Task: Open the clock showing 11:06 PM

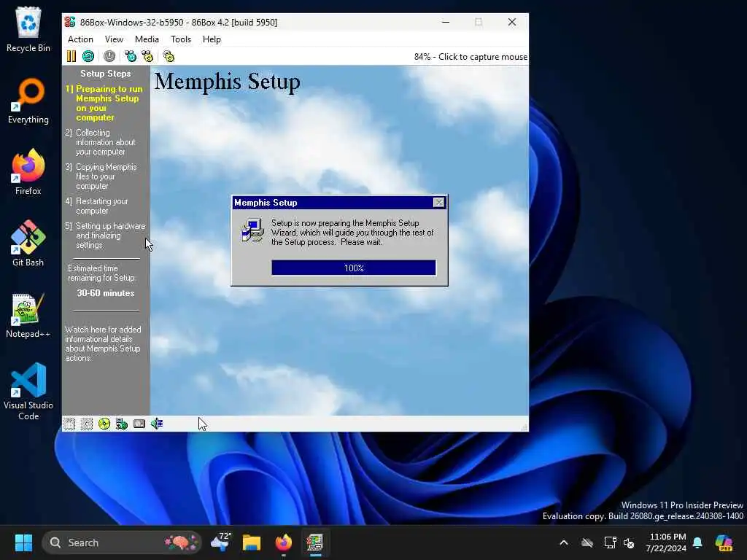Action: click(666, 542)
